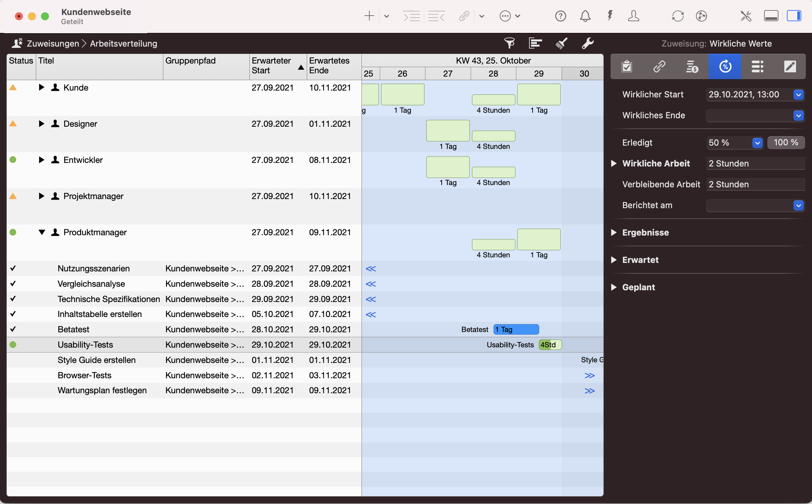Click the filter funnel icon
The width and height of the screenshot is (812, 504).
click(509, 43)
